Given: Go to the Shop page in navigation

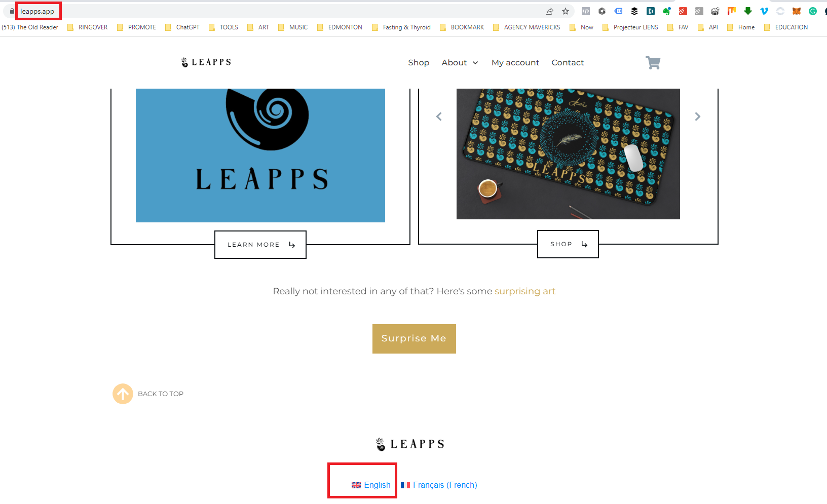Looking at the screenshot, I should pyautogui.click(x=419, y=63).
